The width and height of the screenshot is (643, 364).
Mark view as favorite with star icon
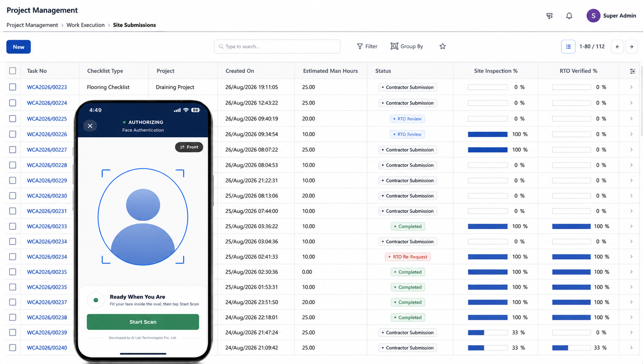point(442,46)
